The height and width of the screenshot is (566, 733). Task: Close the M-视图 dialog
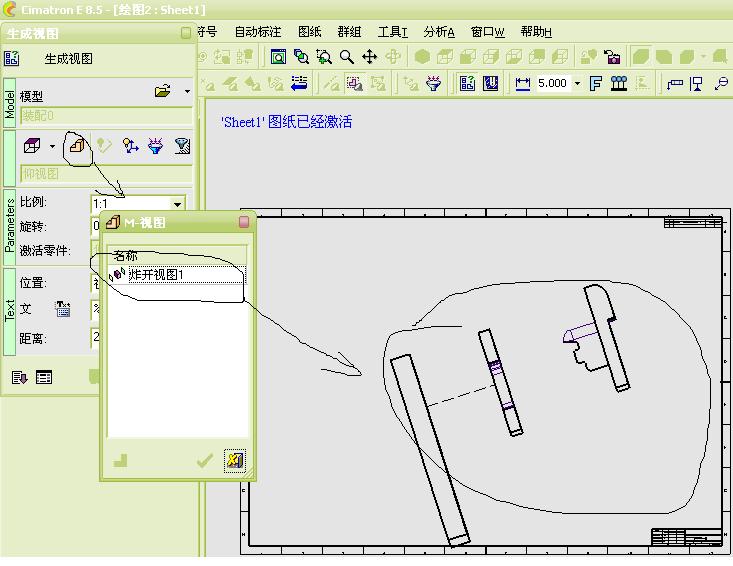coord(244,222)
